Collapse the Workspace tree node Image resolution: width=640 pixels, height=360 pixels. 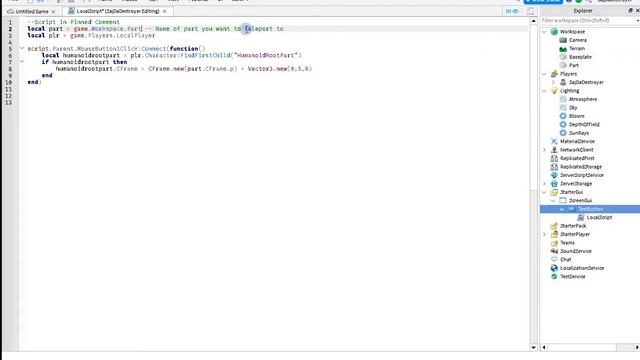(544, 31)
